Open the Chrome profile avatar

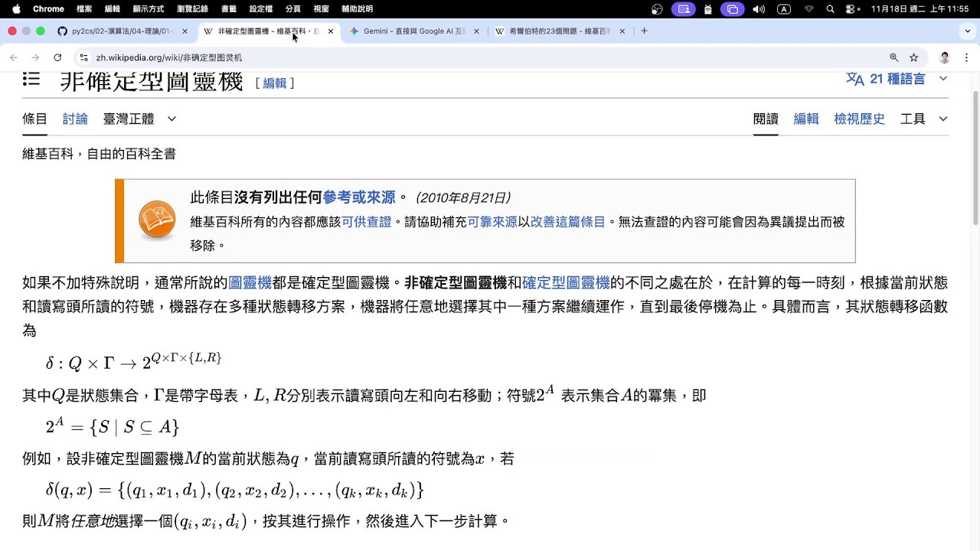945,57
